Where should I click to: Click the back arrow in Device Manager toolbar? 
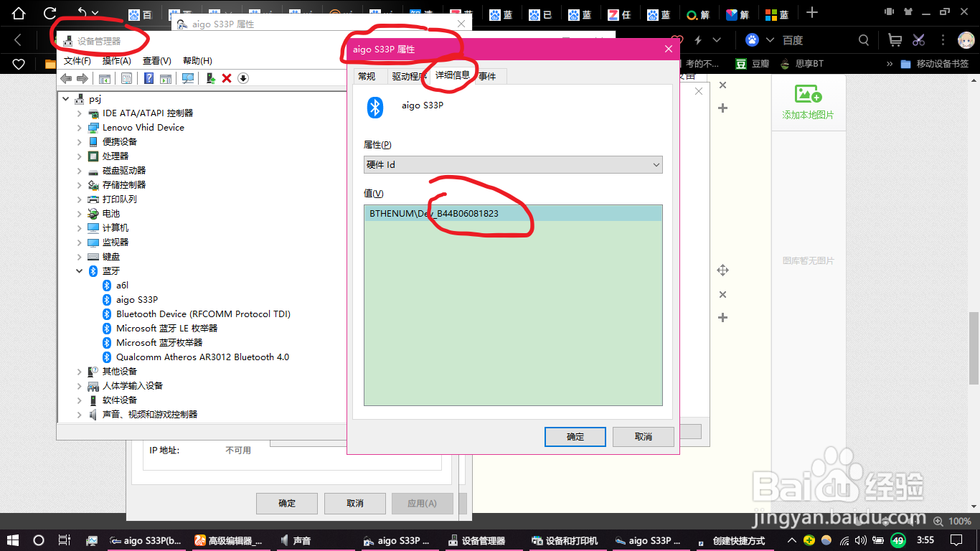(x=66, y=78)
